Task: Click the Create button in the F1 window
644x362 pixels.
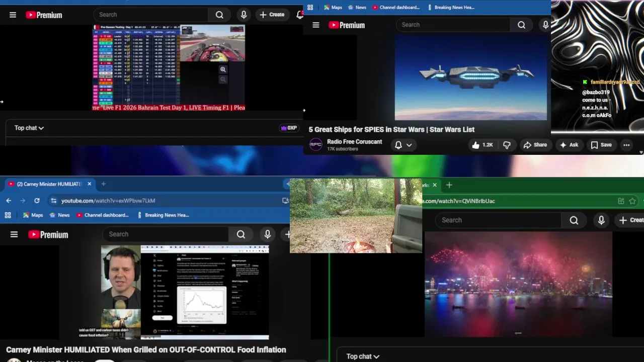Action: (272, 15)
